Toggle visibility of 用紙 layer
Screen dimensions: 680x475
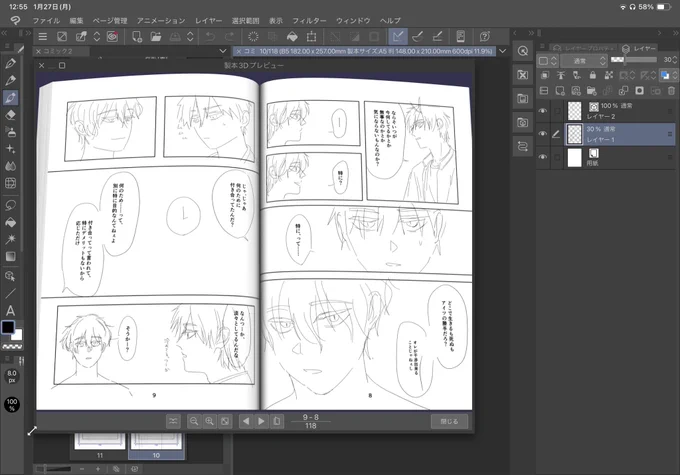coord(543,157)
